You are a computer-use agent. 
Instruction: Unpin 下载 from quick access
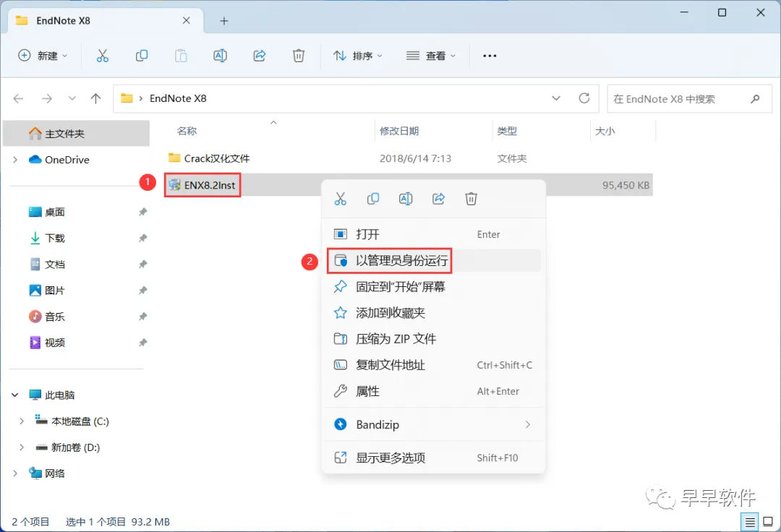point(143,238)
